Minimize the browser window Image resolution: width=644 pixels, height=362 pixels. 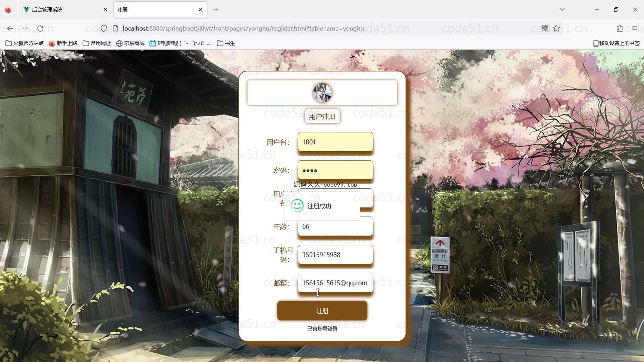(597, 9)
